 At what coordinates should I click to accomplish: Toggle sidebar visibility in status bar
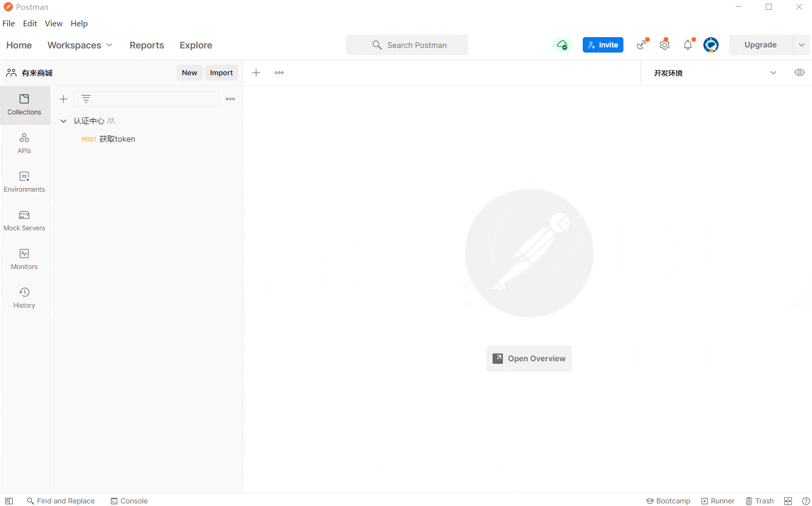click(x=9, y=501)
